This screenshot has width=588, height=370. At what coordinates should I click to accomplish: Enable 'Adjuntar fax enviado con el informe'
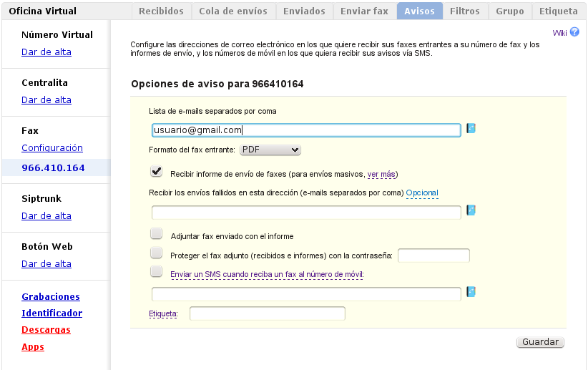click(x=156, y=234)
